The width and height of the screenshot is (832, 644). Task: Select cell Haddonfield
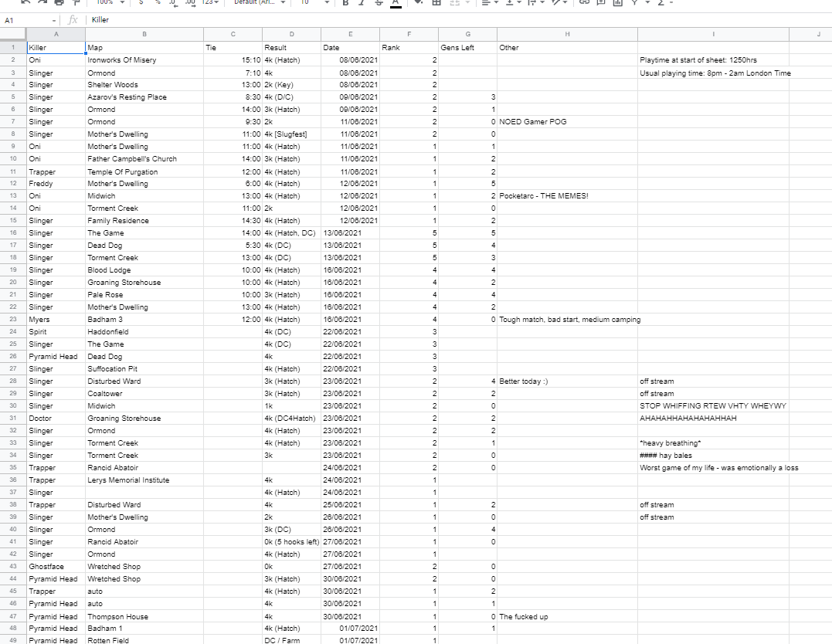click(x=144, y=331)
